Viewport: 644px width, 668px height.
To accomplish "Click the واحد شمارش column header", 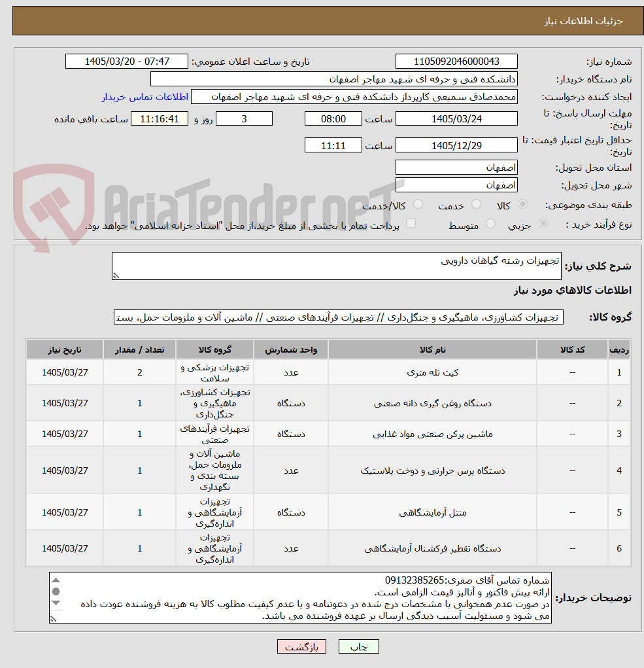I will click(291, 350).
